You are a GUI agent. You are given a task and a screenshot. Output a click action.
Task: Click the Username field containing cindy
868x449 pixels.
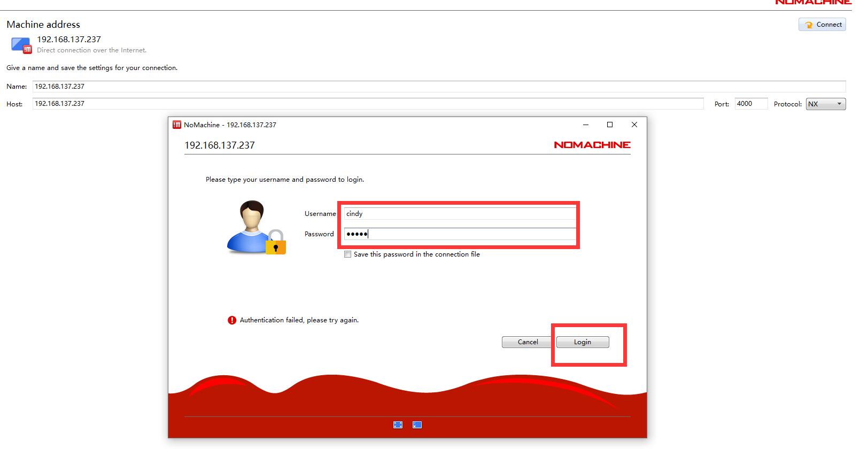click(460, 214)
